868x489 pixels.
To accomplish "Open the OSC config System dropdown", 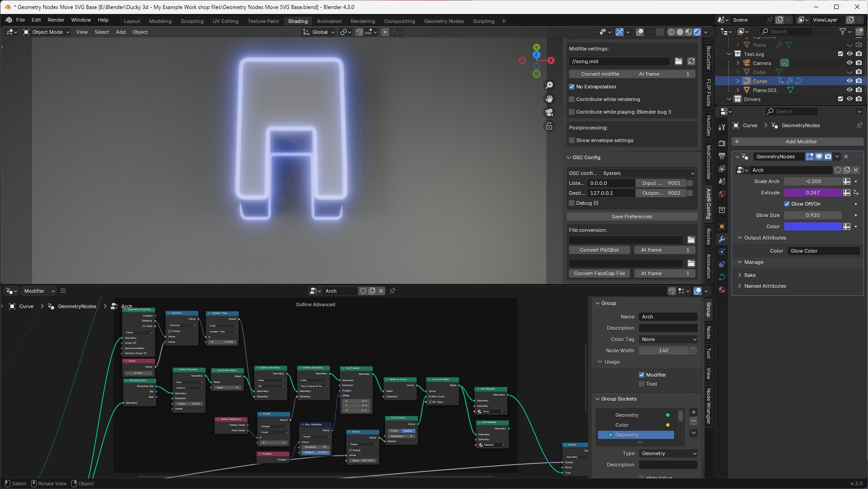I will (x=648, y=173).
